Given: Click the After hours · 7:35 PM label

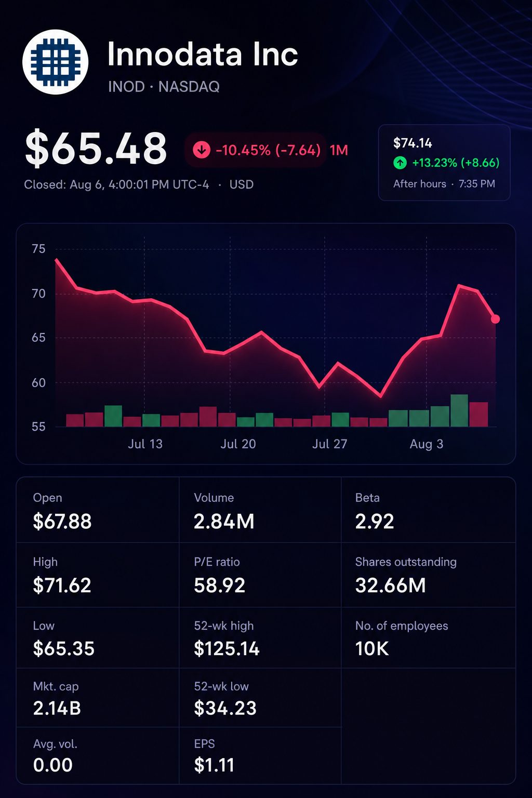Looking at the screenshot, I should point(444,184).
